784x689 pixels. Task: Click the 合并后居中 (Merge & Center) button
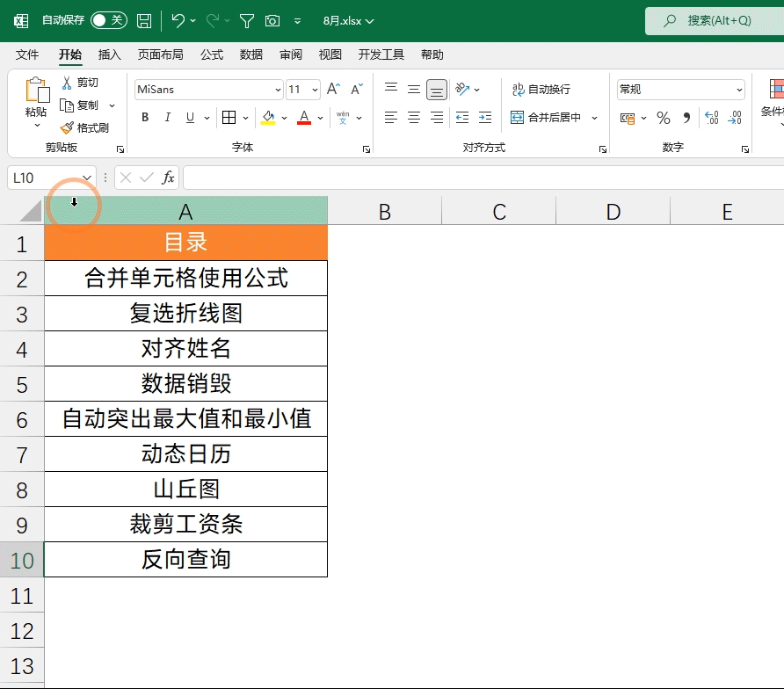pyautogui.click(x=546, y=118)
